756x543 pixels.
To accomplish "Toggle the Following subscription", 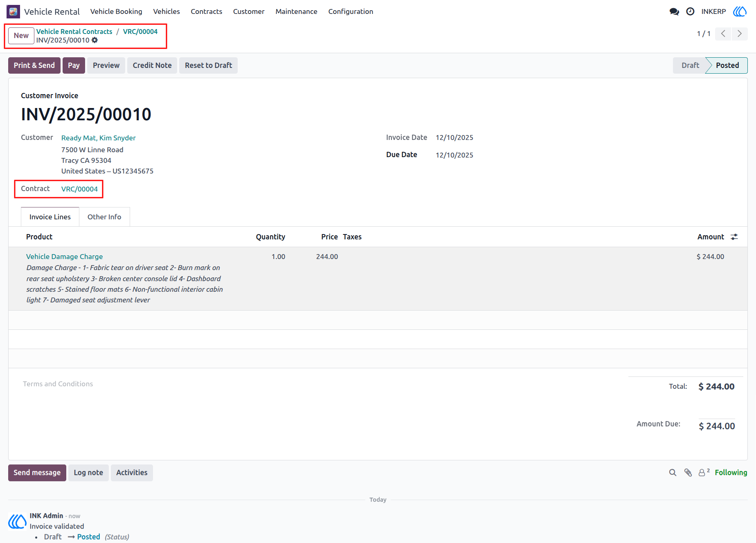I will [x=731, y=473].
